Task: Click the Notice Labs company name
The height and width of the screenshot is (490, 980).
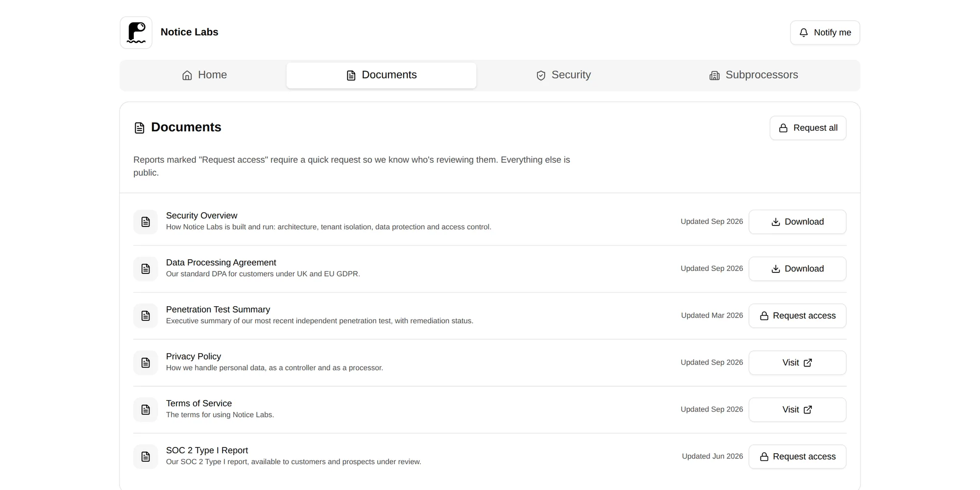Action: [x=189, y=32]
